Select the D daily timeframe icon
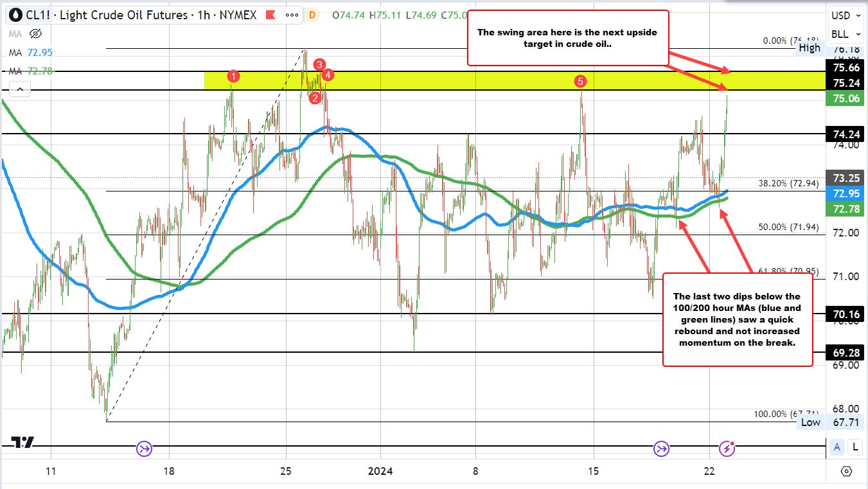The width and height of the screenshot is (868, 489). [x=312, y=14]
